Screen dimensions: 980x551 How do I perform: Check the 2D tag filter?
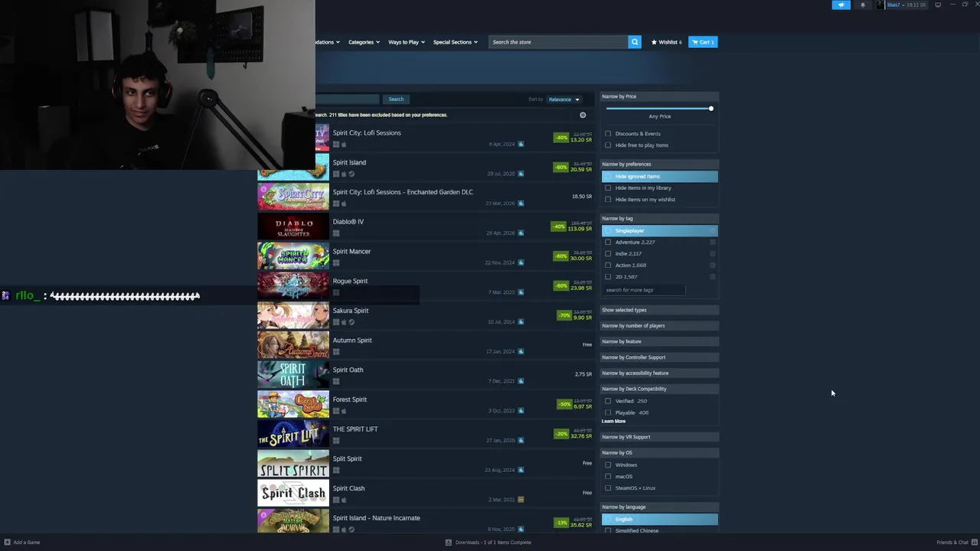pos(608,277)
